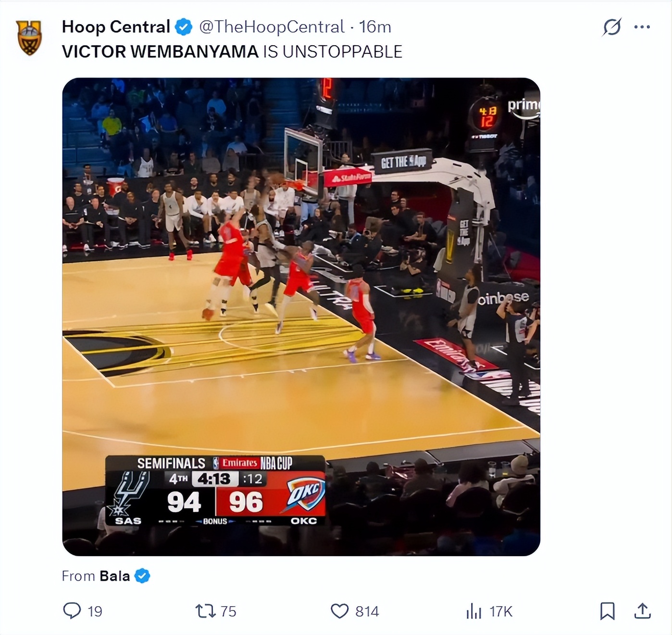Click the reply speech bubble icon
The height and width of the screenshot is (635, 672).
point(72,611)
